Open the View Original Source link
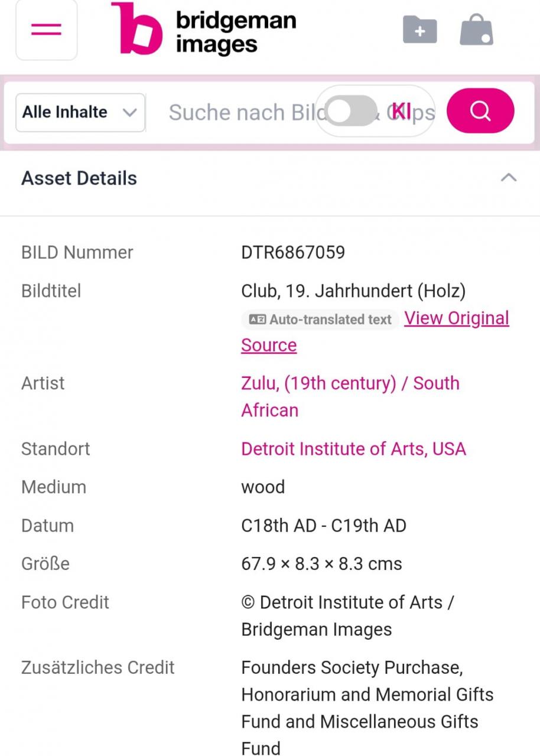Screen dimensions: 540x756 pyautogui.click(x=456, y=318)
